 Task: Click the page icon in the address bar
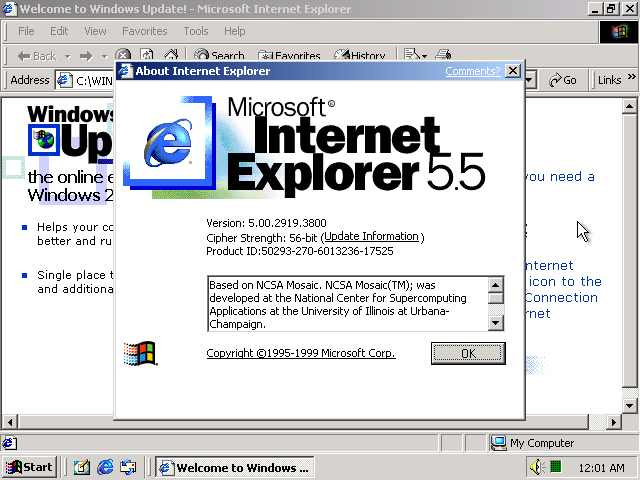coord(64,80)
